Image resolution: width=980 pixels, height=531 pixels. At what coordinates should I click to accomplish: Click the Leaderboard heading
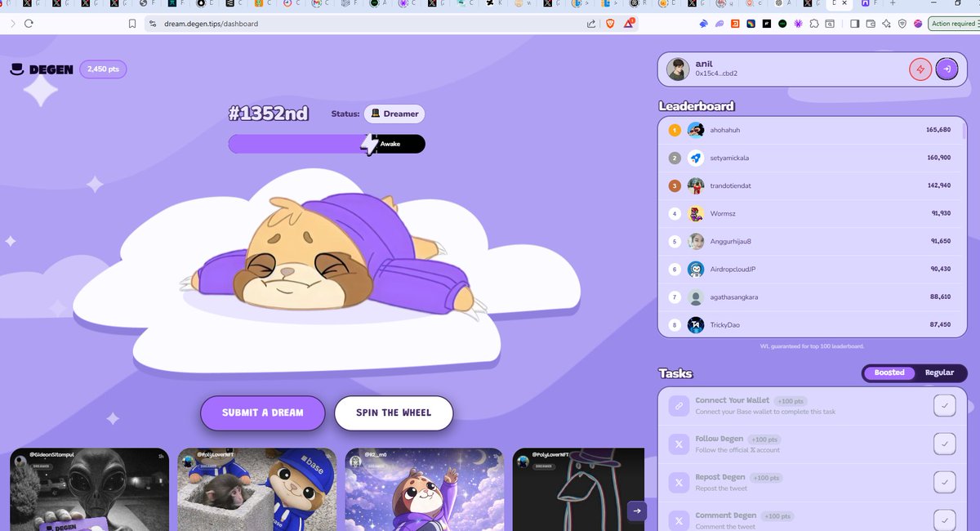click(697, 106)
